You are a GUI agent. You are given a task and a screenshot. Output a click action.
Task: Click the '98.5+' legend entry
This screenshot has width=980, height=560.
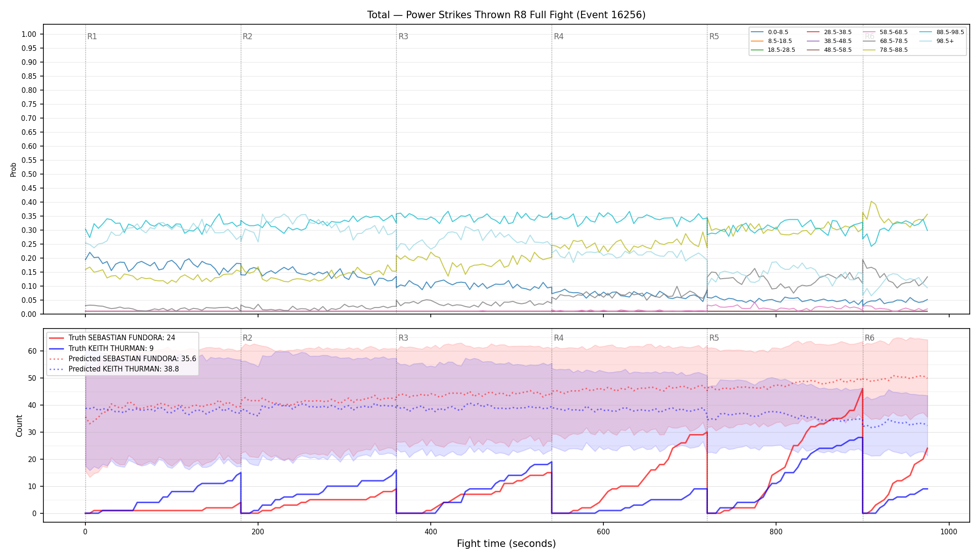coord(937,41)
